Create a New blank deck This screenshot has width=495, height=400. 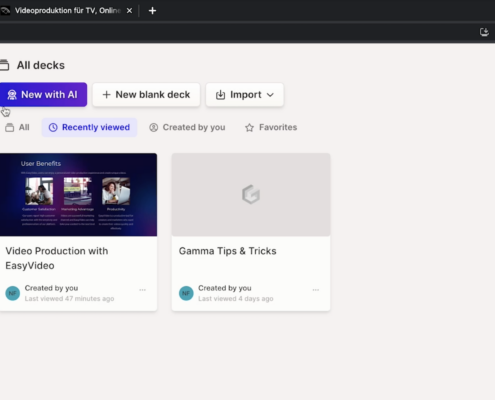click(x=146, y=95)
